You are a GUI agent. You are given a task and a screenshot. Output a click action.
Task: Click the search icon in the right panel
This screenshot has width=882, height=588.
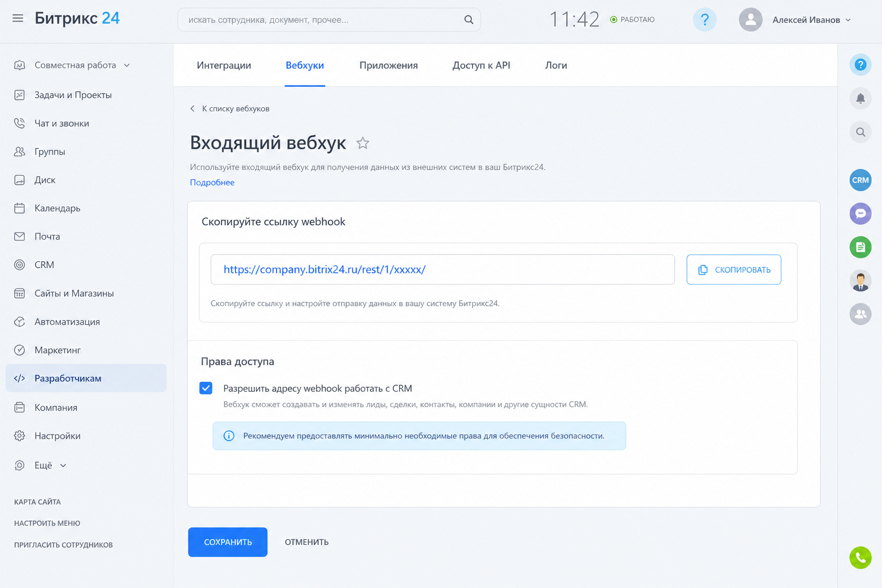[860, 133]
